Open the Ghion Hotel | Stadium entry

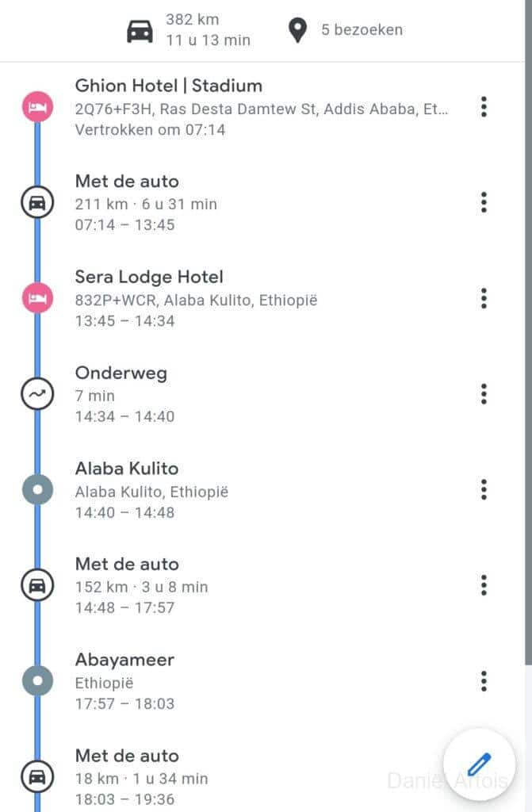(168, 86)
